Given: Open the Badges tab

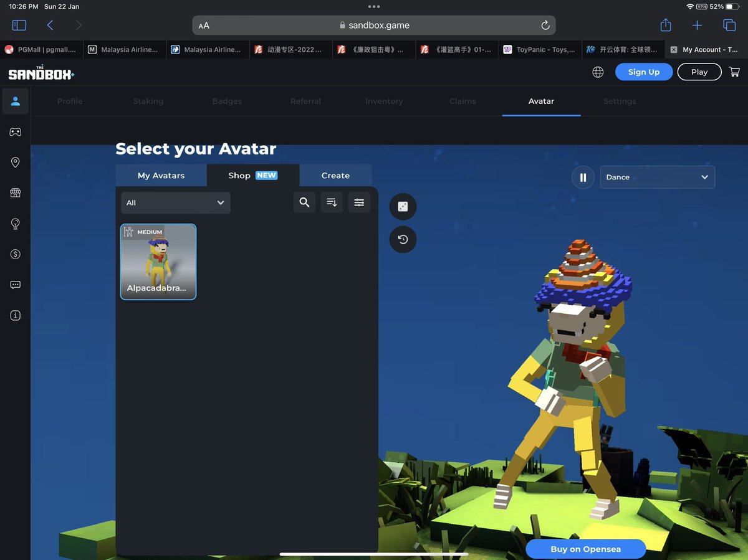Looking at the screenshot, I should tap(227, 101).
